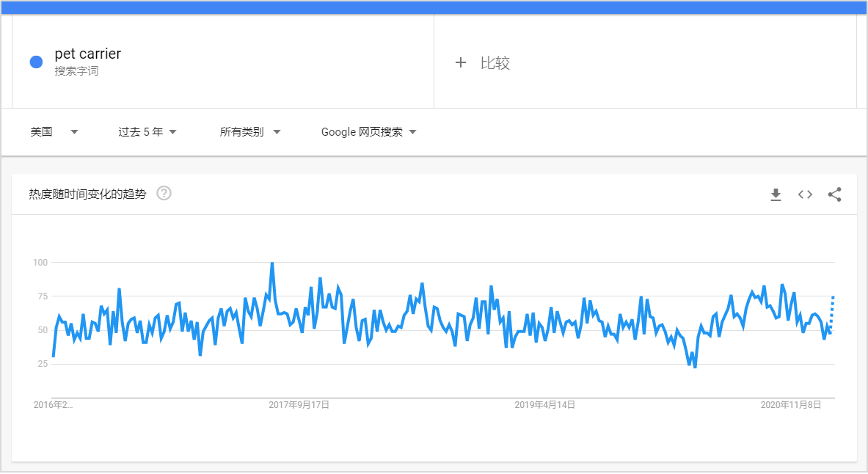Edit the "pet carrier" search term

coord(88,54)
